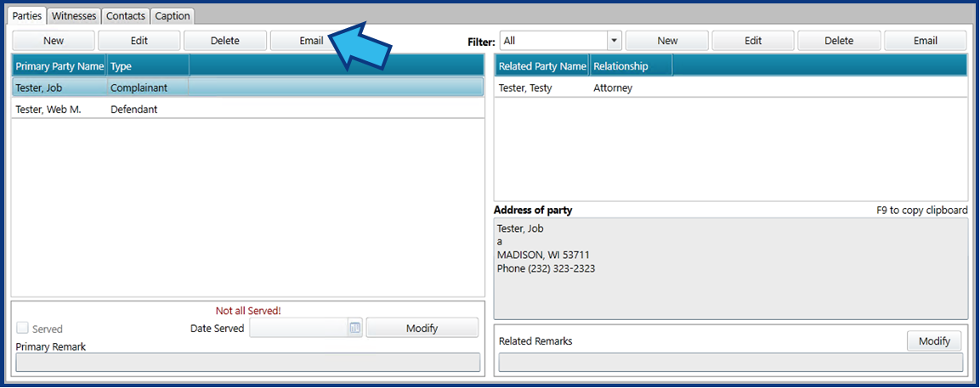This screenshot has height=388, width=980.
Task: Click Email for primary parties
Action: 310,41
